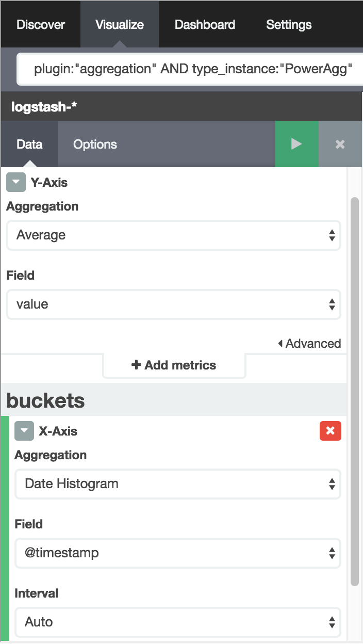Image resolution: width=363 pixels, height=644 pixels.
Task: Open Y-Axis Field dropdown showing value
Action: tap(173, 304)
